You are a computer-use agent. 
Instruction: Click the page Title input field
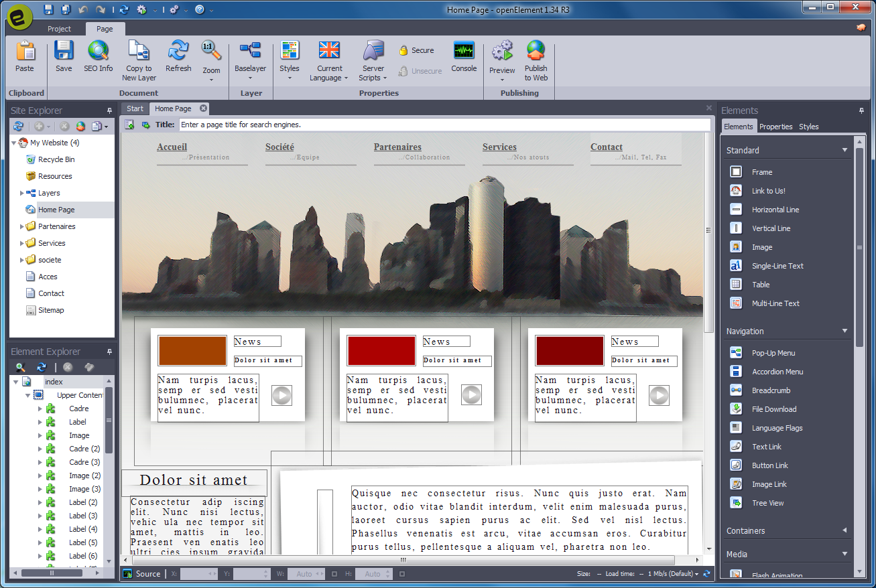point(444,125)
